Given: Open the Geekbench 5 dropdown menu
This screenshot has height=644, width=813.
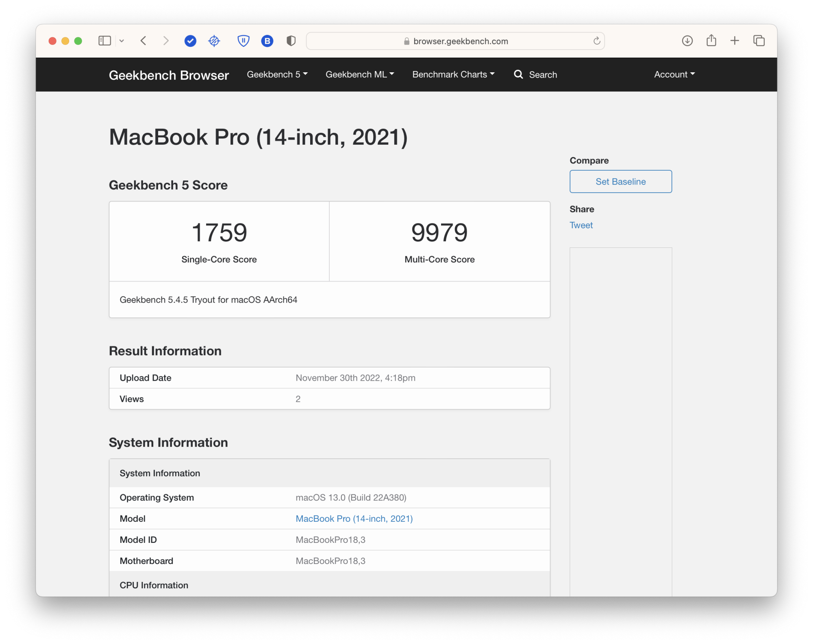Looking at the screenshot, I should click(277, 74).
